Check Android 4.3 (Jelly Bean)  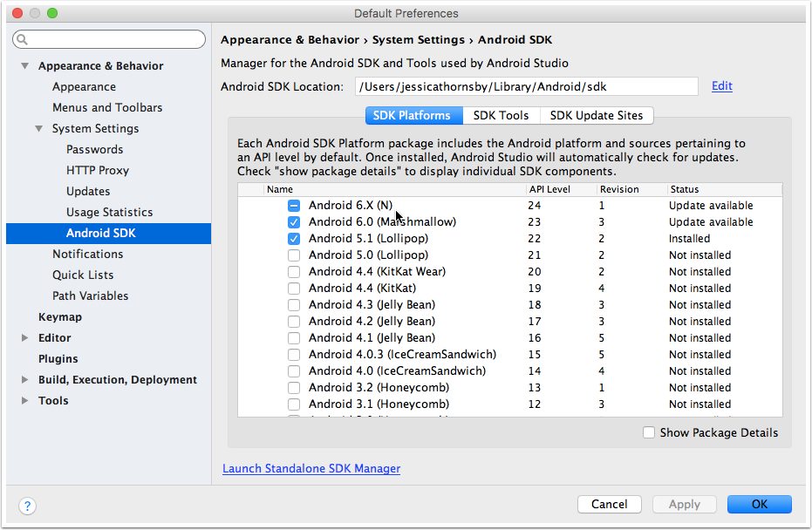pos(294,305)
